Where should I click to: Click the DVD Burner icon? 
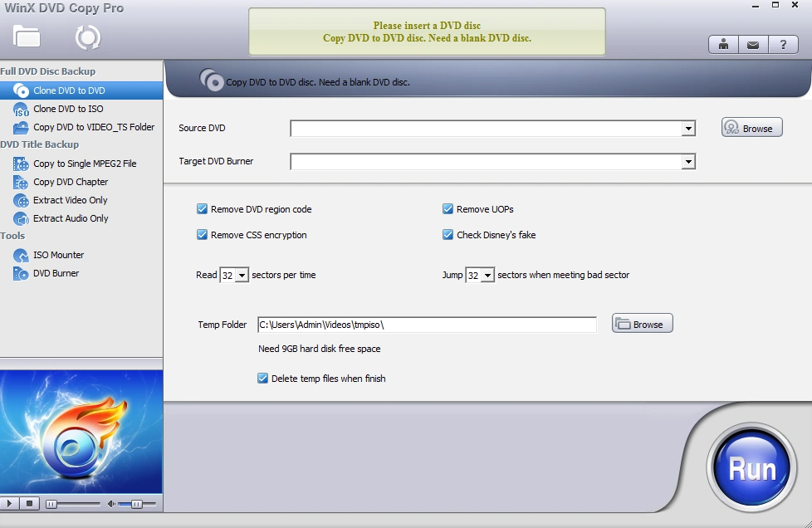click(21, 273)
